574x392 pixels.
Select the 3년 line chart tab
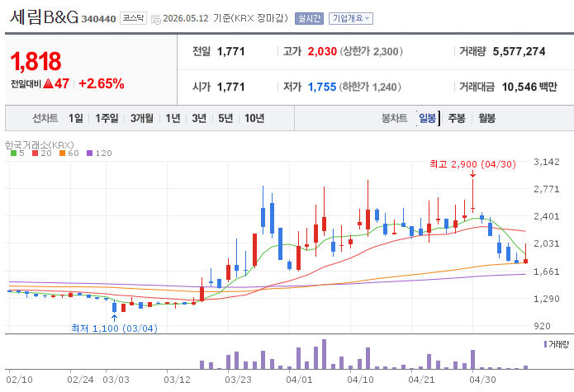[x=199, y=118]
